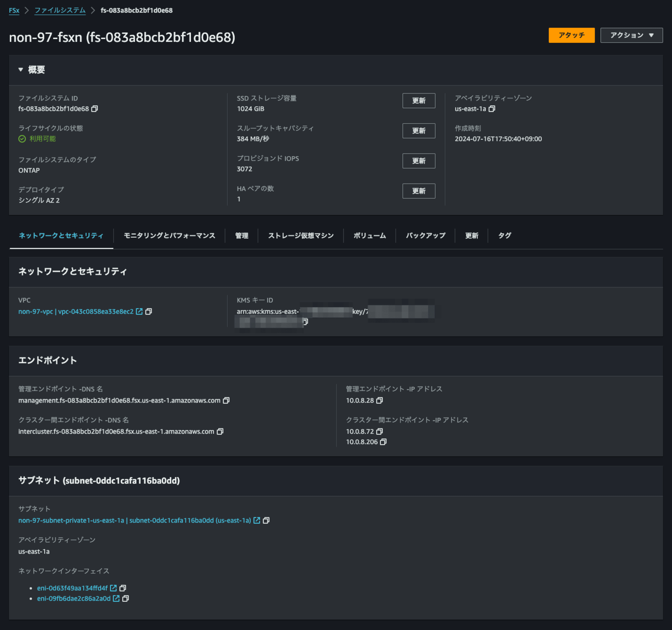
Task: Click the 384 MB/秒 throughput value
Action: pyautogui.click(x=253, y=139)
